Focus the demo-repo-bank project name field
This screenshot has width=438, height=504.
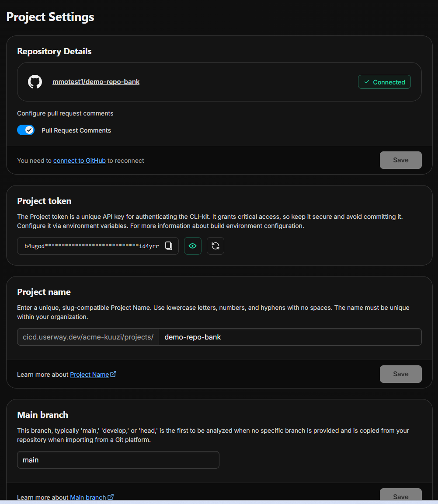click(x=289, y=337)
